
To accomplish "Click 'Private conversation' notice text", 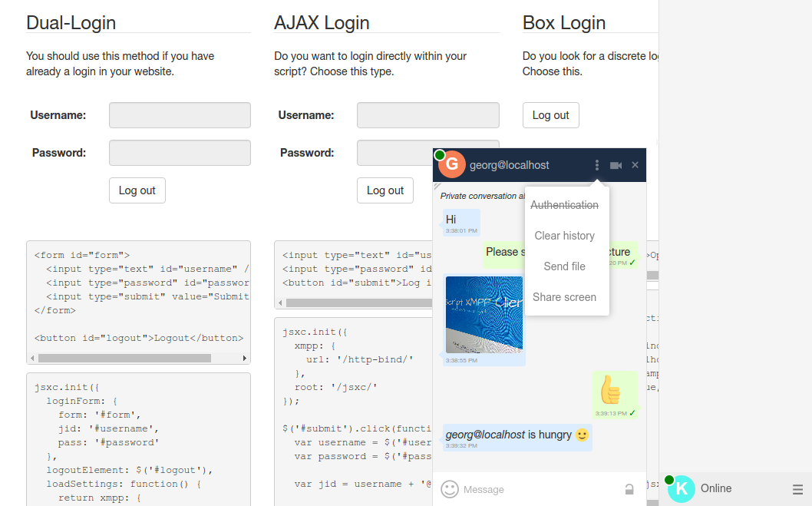I will tap(483, 196).
